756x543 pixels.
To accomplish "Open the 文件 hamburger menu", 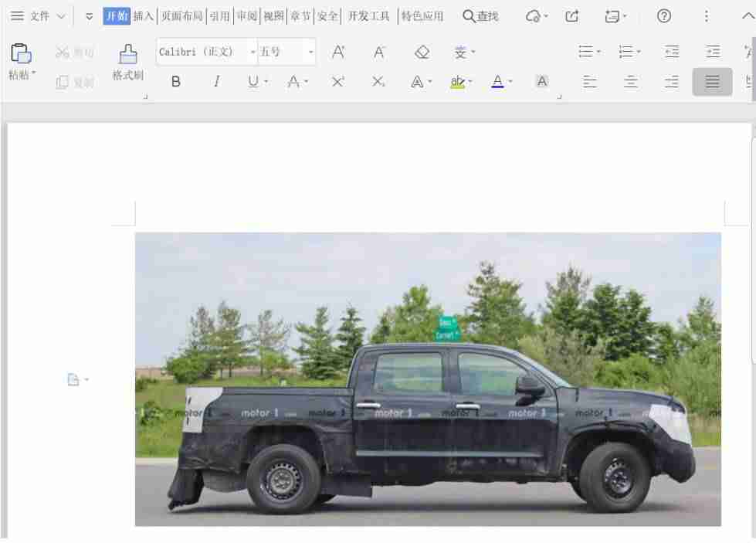I will pyautogui.click(x=17, y=16).
